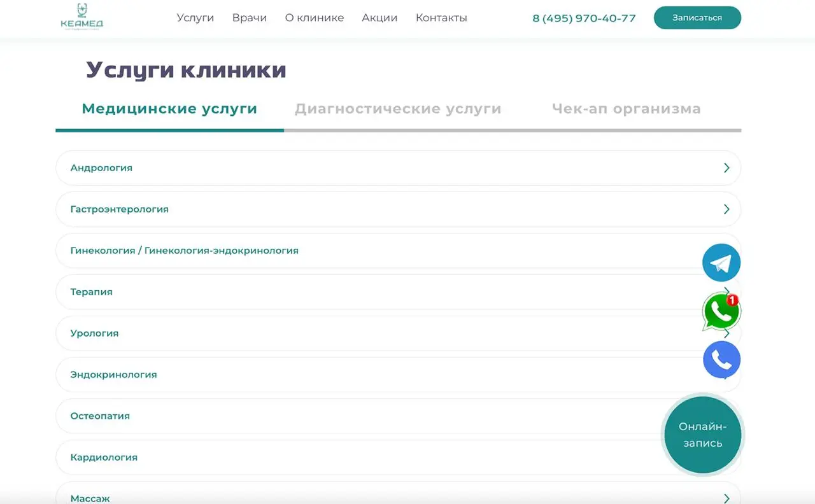Expand the Андрология chevron arrow
The height and width of the screenshot is (504, 815).
pyautogui.click(x=726, y=168)
